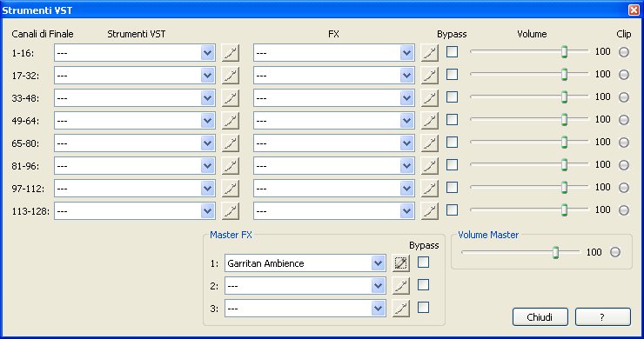Toggle Bypass checkbox for Garritan Ambience
The width and height of the screenshot is (644, 339).
pyautogui.click(x=424, y=262)
